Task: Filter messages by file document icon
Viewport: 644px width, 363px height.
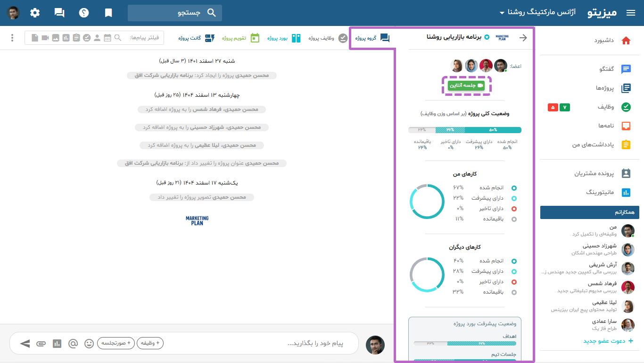Action: 35,38
